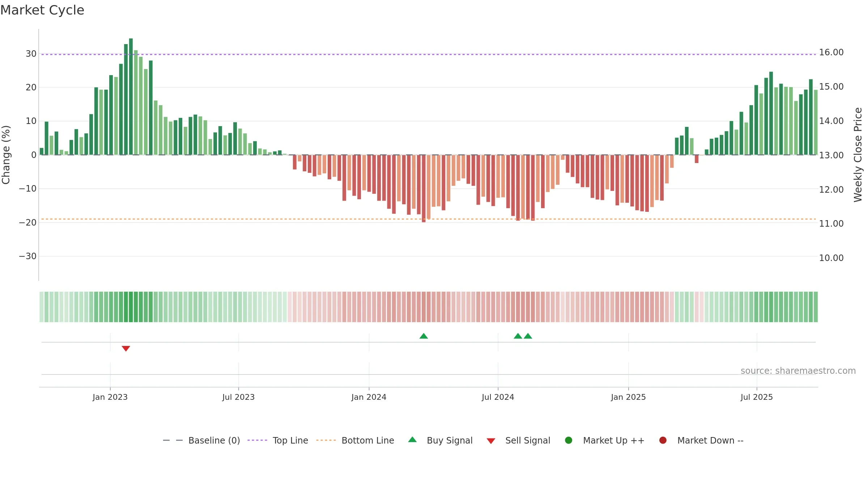Click the −30 tick on the change axis

pos(28,256)
